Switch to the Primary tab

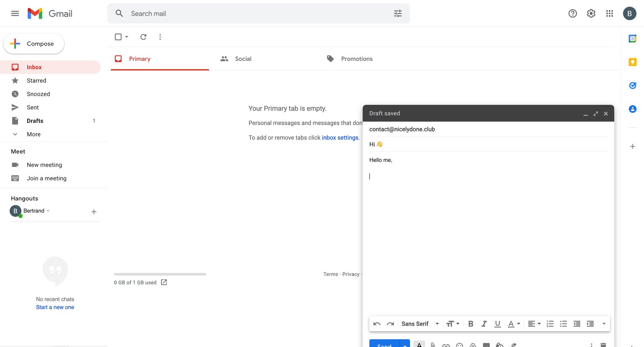coord(160,59)
